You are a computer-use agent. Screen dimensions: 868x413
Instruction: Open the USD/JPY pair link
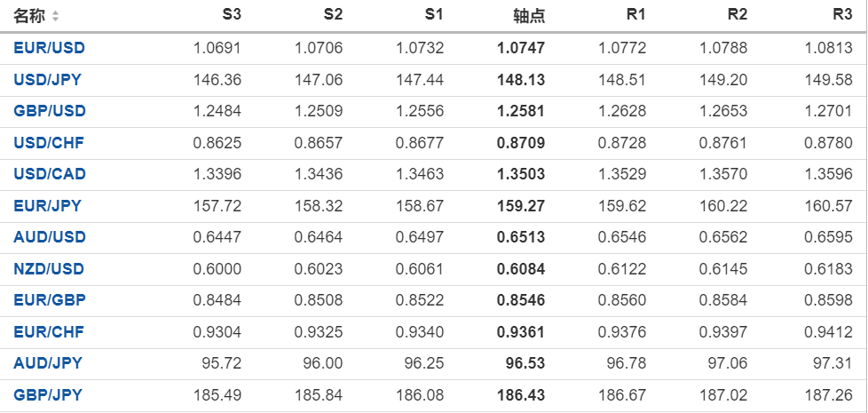click(47, 80)
